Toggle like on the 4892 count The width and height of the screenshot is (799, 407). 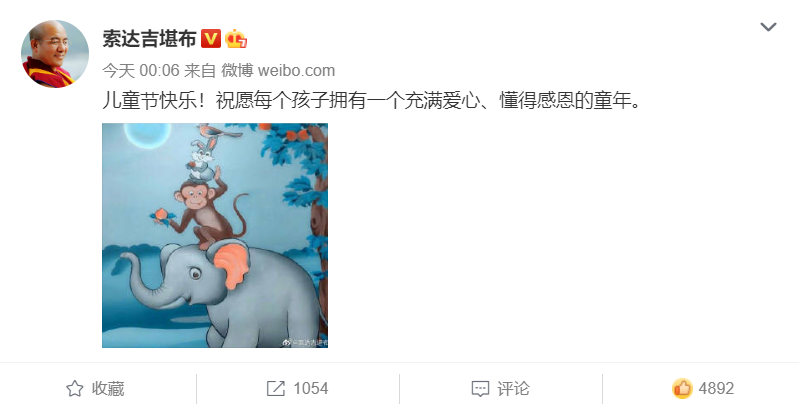click(716, 389)
